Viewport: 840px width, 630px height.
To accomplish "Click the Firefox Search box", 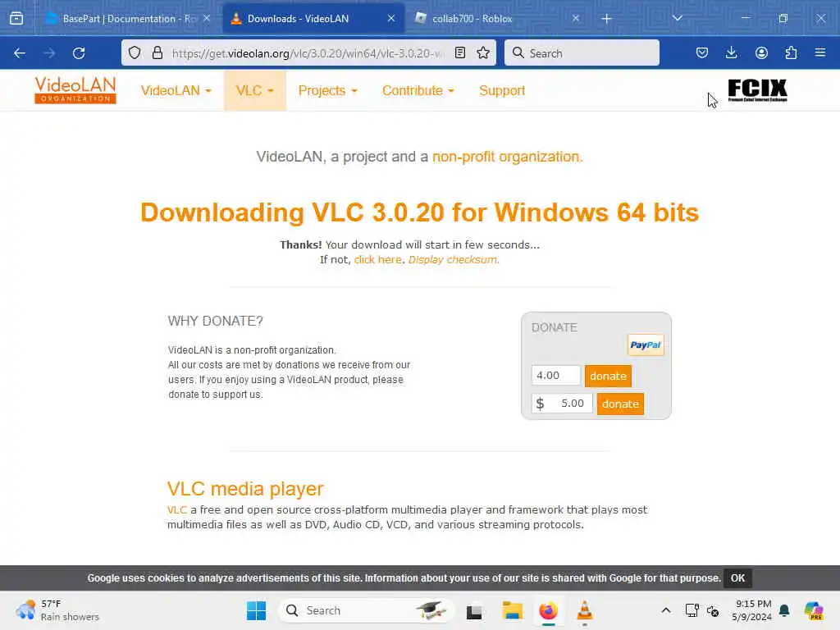I will (x=582, y=52).
